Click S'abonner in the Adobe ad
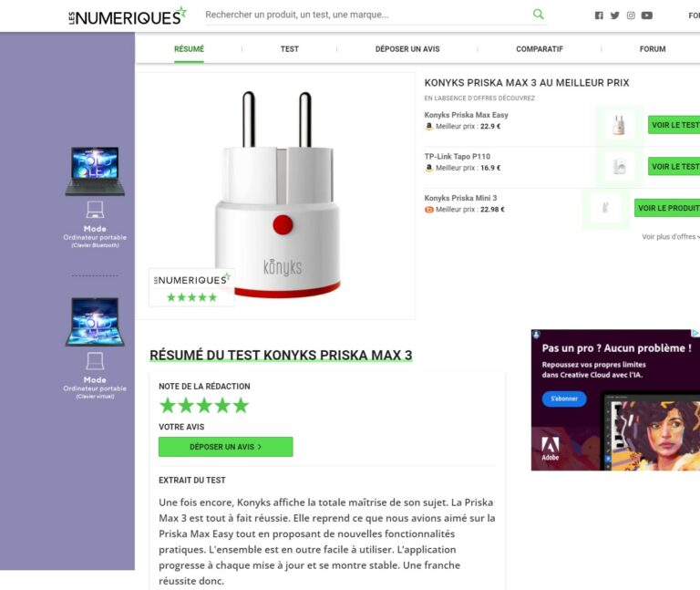 pos(564,399)
